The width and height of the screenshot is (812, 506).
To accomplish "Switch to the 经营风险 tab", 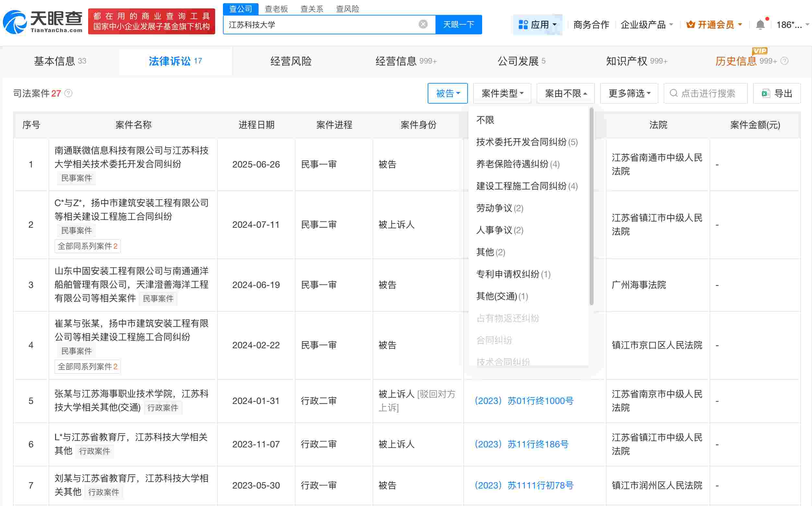I will click(x=291, y=61).
